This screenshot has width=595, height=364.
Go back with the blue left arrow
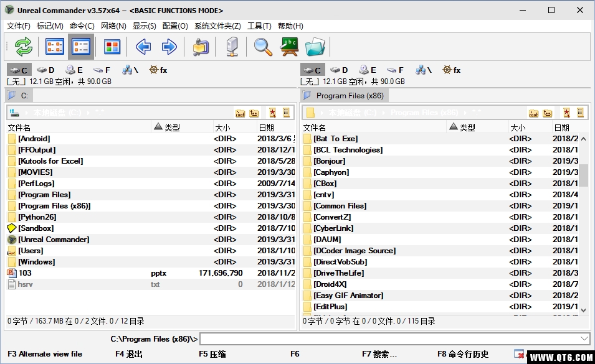[x=143, y=47]
